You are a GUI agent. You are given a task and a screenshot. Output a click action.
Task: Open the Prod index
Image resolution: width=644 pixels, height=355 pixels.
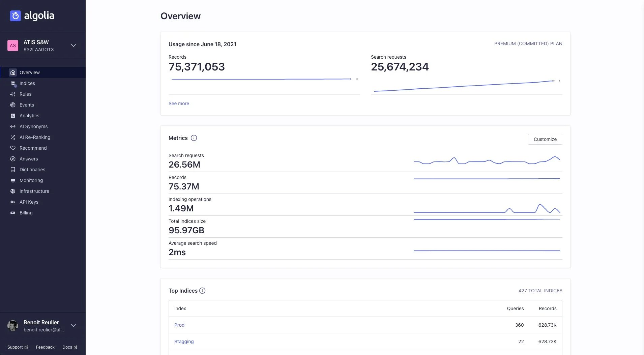coord(179,325)
